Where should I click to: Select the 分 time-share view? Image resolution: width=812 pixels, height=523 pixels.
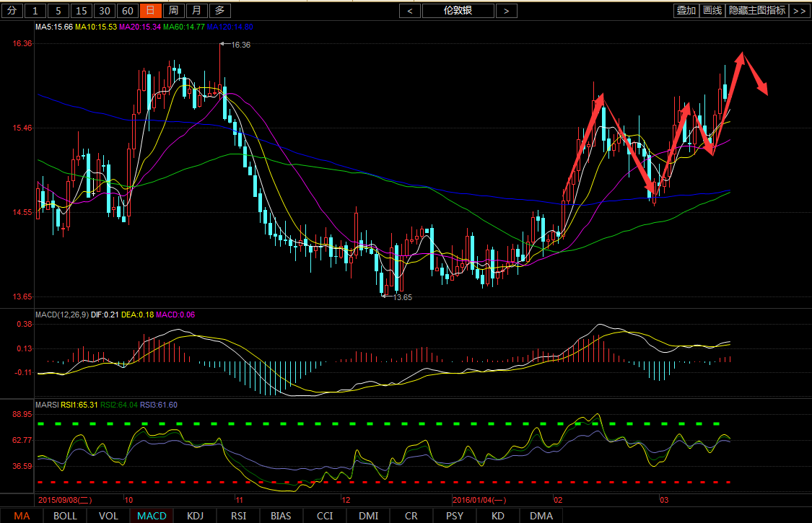pos(12,10)
